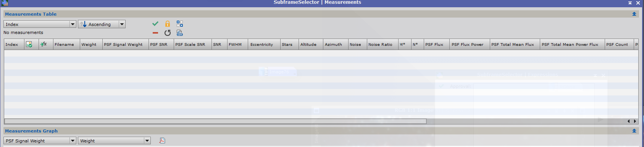Click the save as CSV icon
This screenshot has height=147, width=644.
[x=180, y=33]
